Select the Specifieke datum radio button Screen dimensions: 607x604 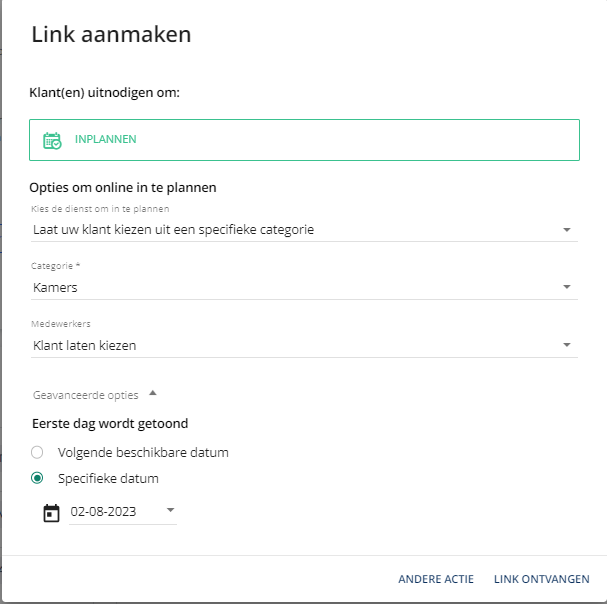pos(37,478)
